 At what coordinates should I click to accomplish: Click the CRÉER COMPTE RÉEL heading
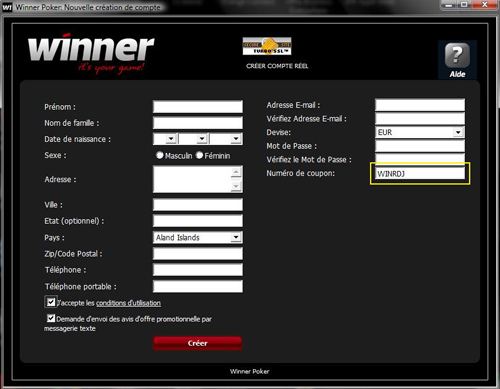tap(277, 66)
